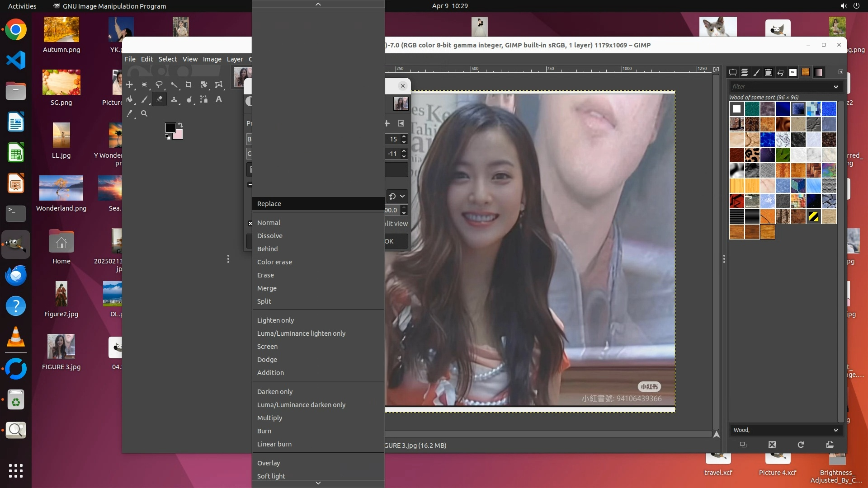
Task: Select the Bucket Fill tool
Action: point(129,99)
